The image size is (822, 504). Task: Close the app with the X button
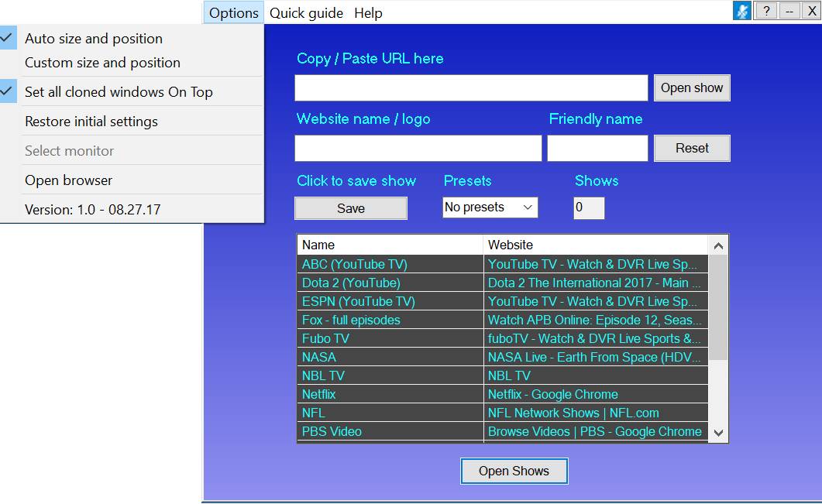pos(811,11)
